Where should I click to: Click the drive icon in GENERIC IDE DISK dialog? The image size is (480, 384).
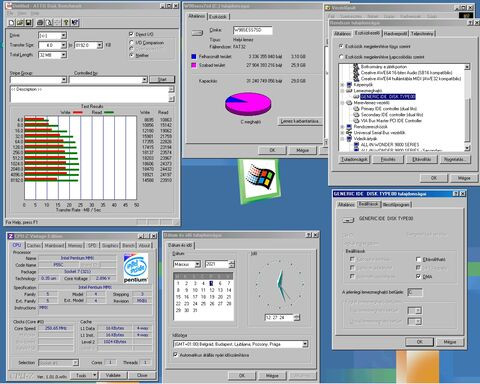[348, 220]
